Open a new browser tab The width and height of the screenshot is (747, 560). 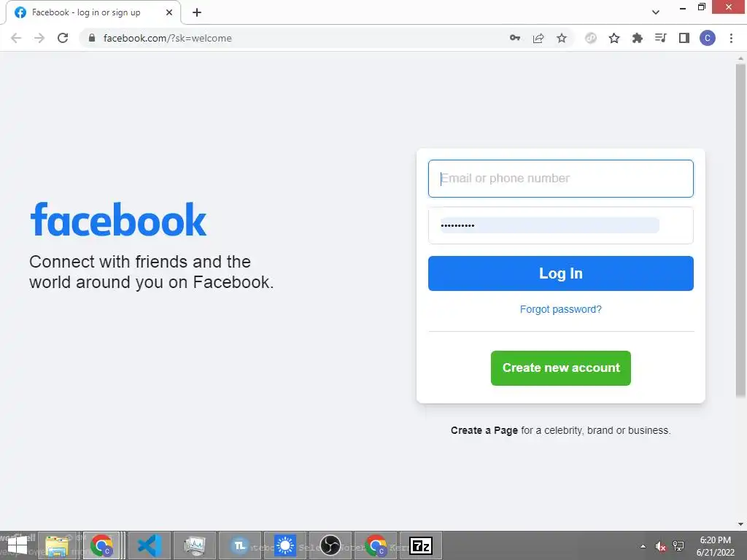197,12
